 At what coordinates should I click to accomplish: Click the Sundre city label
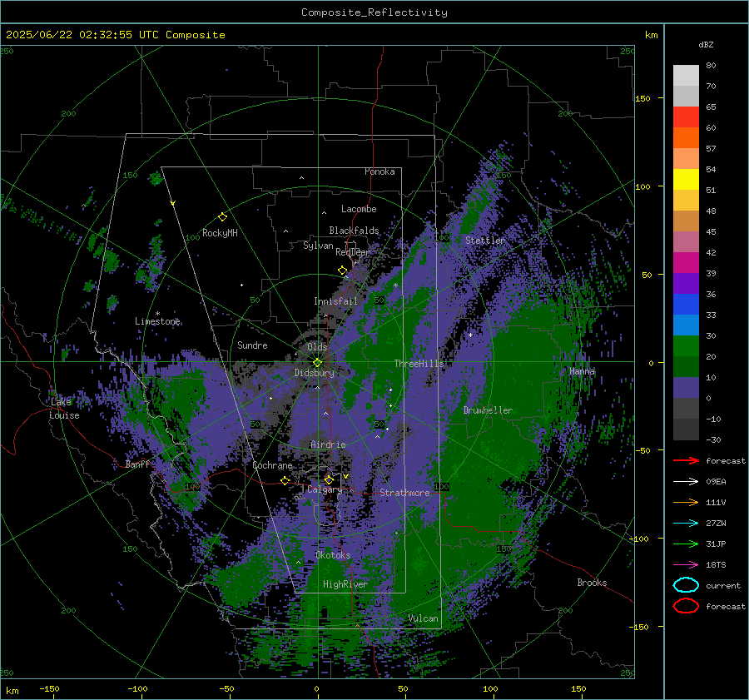pyautogui.click(x=252, y=345)
